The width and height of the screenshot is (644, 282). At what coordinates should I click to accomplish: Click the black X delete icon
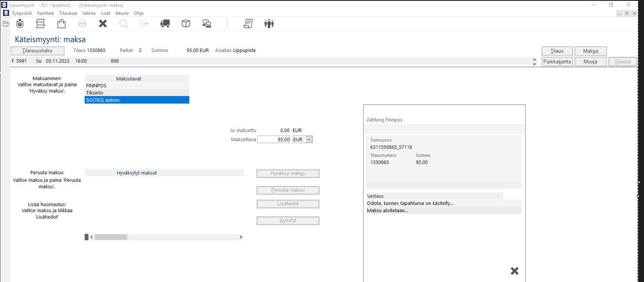(x=103, y=24)
